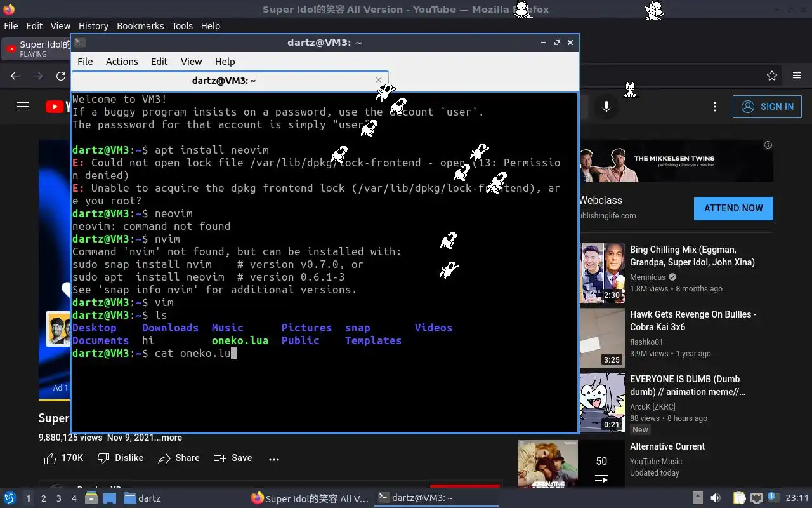Open the system start menu icon
The width and height of the screenshot is (812, 508).
click(x=10, y=498)
